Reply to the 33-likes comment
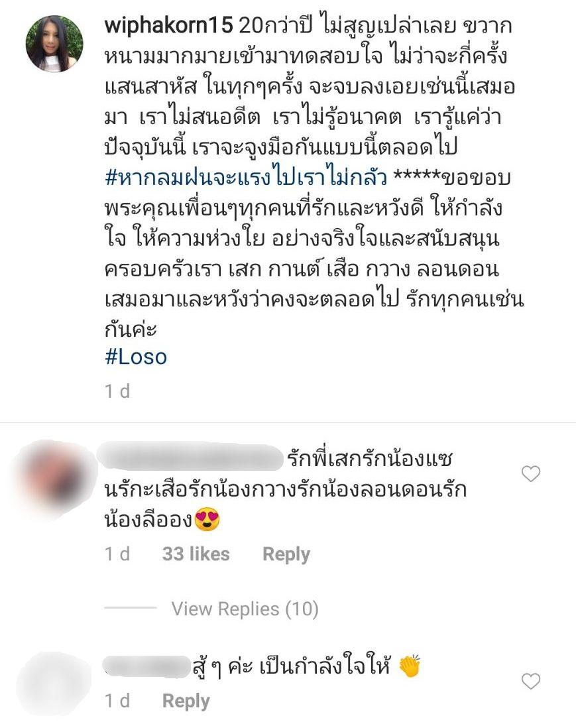576x728 pixels. 286,554
